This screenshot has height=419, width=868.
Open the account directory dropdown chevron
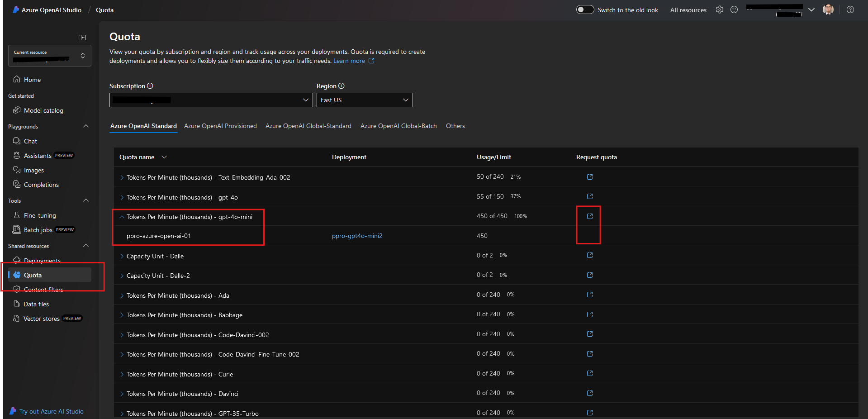pos(811,10)
